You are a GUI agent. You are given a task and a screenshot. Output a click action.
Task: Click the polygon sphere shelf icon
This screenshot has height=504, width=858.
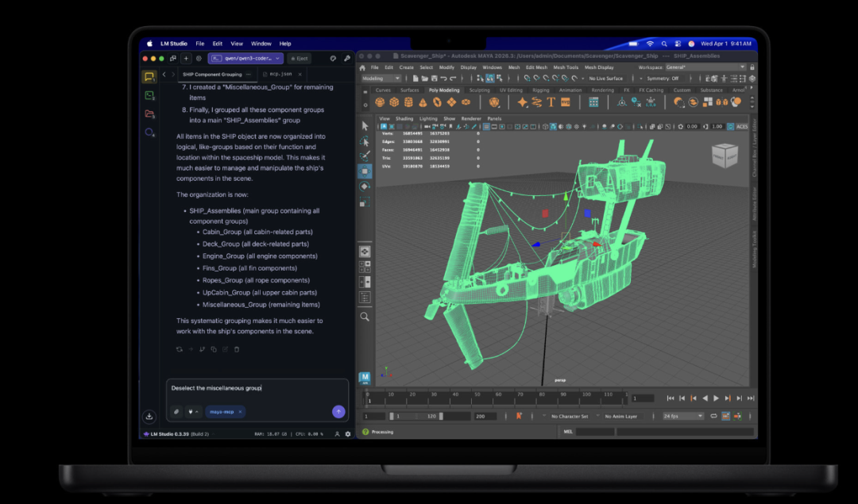coord(380,102)
